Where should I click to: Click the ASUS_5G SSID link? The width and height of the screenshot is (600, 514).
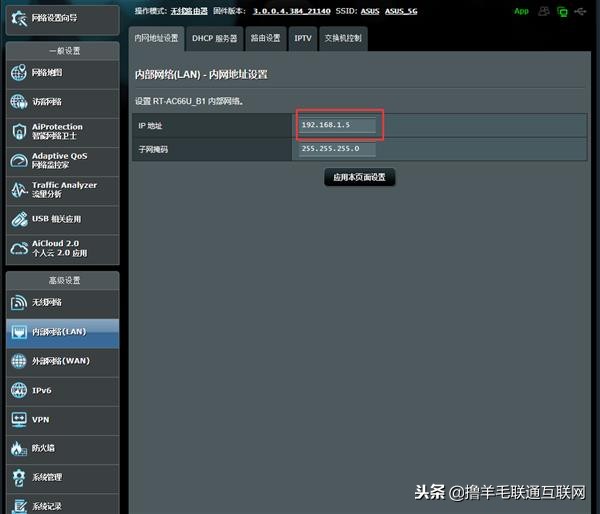pyautogui.click(x=401, y=11)
